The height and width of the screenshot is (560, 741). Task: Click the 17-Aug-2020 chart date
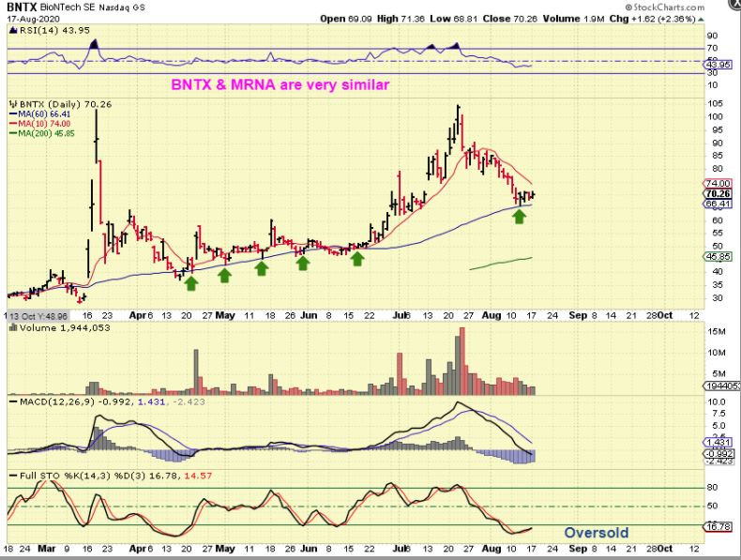click(x=33, y=19)
